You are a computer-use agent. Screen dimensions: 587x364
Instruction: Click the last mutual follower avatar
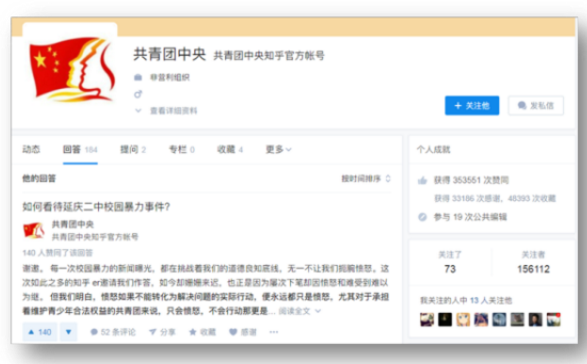coord(554,319)
